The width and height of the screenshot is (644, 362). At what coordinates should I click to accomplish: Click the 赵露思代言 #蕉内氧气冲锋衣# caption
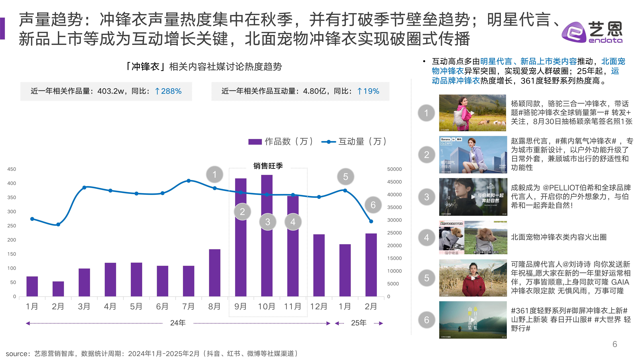pos(572,154)
